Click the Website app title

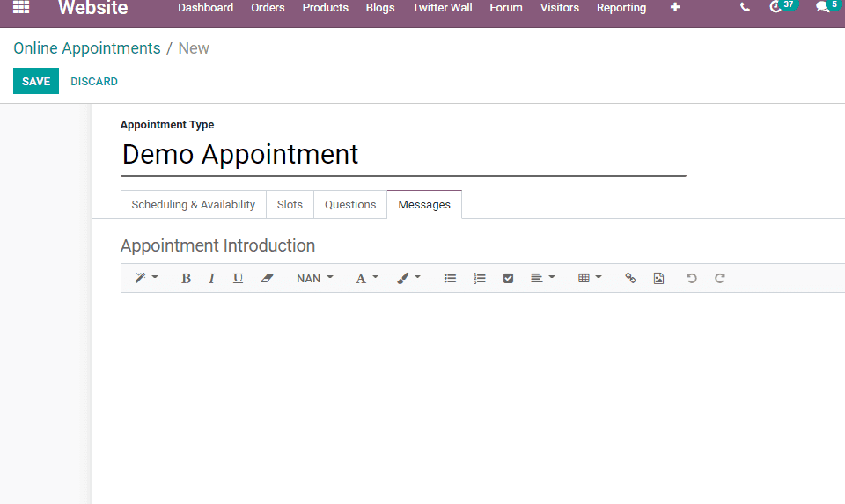point(92,8)
